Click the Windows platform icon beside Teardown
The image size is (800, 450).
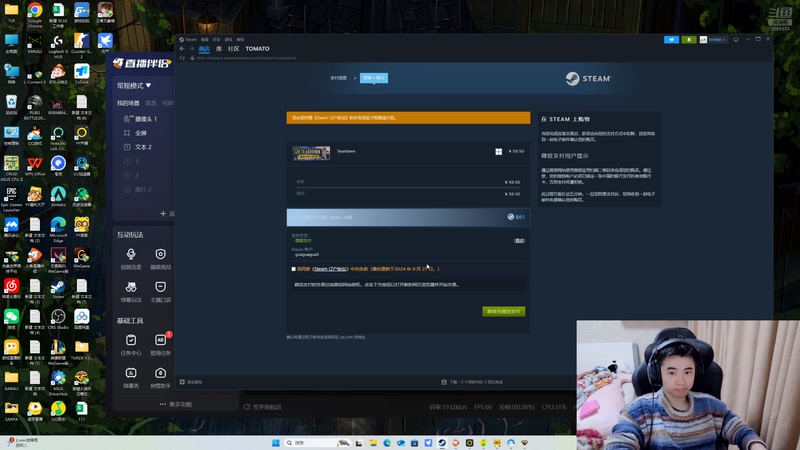(x=498, y=152)
